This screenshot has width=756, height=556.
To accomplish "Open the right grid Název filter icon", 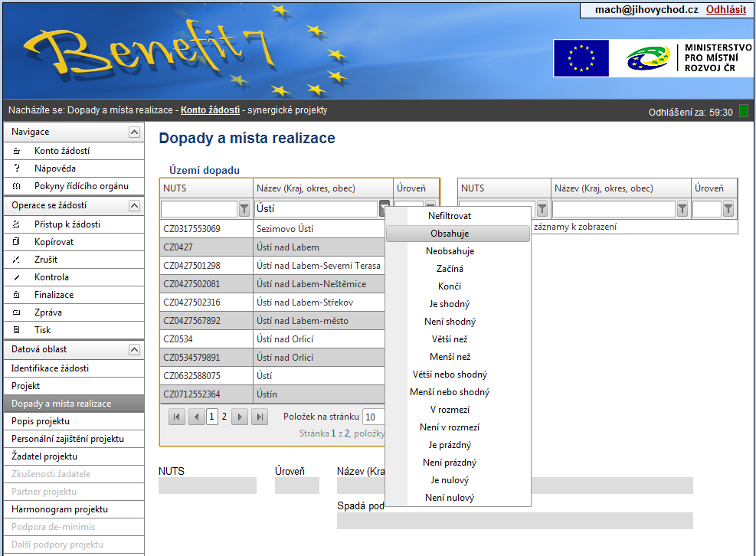I will [682, 209].
